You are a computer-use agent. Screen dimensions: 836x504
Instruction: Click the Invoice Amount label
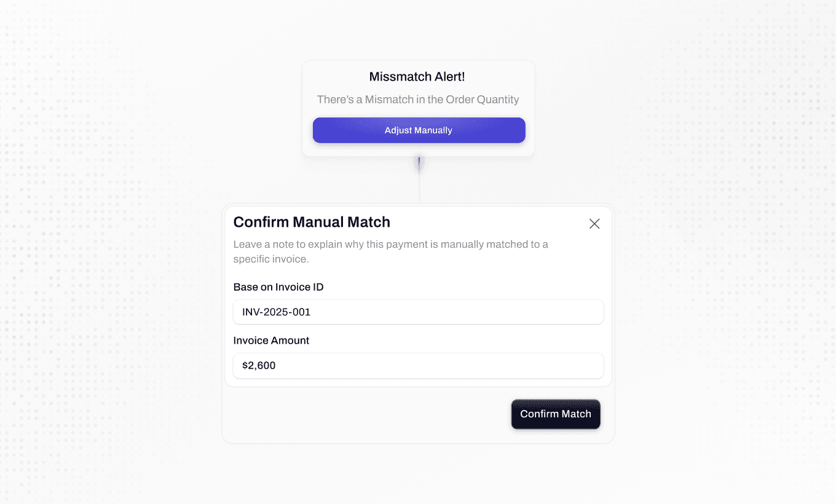coord(271,341)
